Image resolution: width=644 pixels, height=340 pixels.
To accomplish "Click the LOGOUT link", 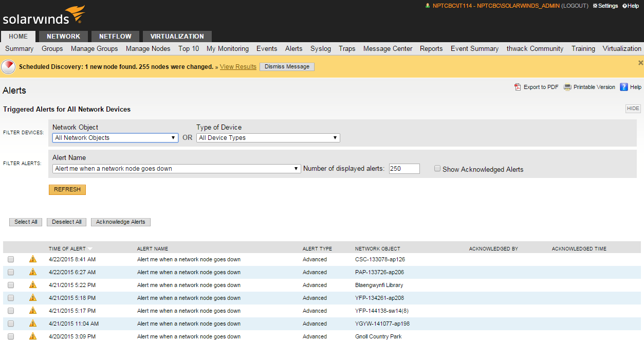I will click(x=575, y=6).
